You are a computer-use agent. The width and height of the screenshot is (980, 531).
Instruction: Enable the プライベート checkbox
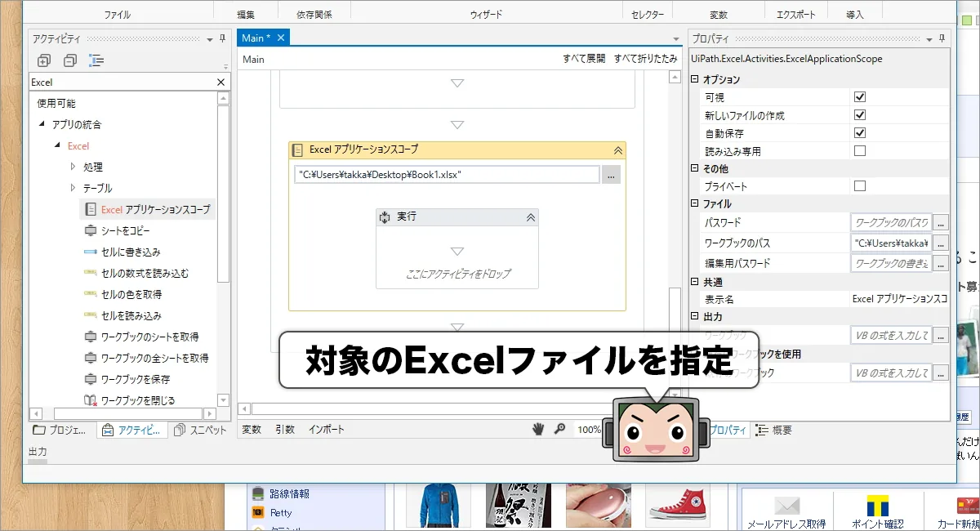coord(860,186)
